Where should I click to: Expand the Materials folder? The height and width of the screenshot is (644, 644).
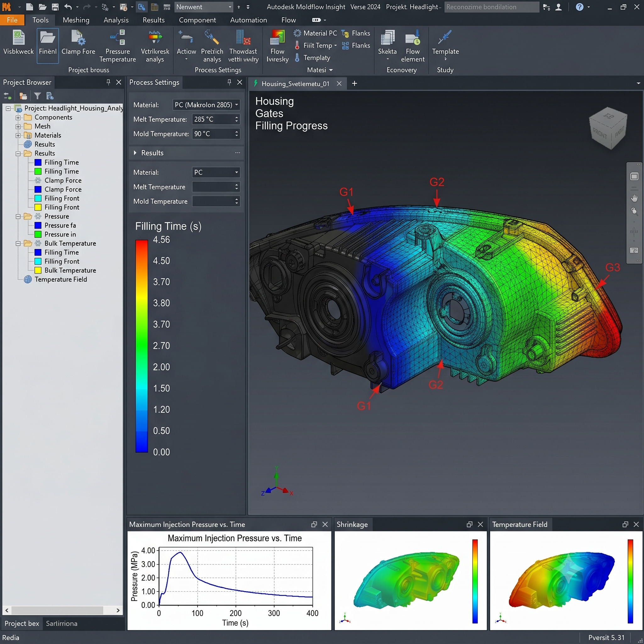18,136
